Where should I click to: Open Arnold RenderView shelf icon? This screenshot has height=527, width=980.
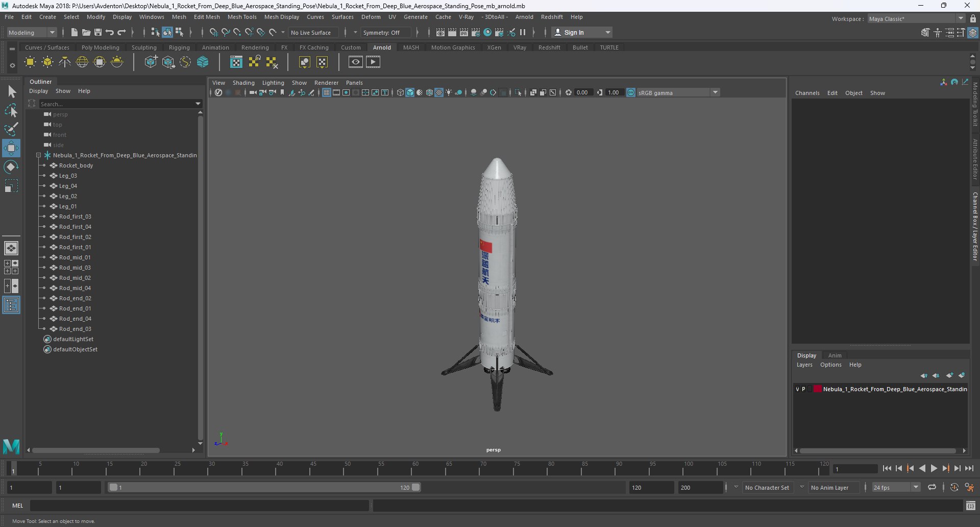(x=356, y=62)
